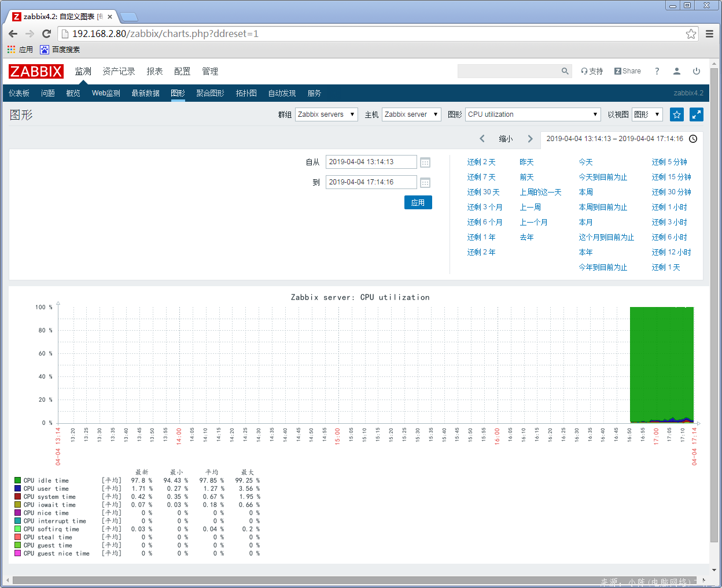
Task: Open a new browser tab
Action: click(128, 17)
